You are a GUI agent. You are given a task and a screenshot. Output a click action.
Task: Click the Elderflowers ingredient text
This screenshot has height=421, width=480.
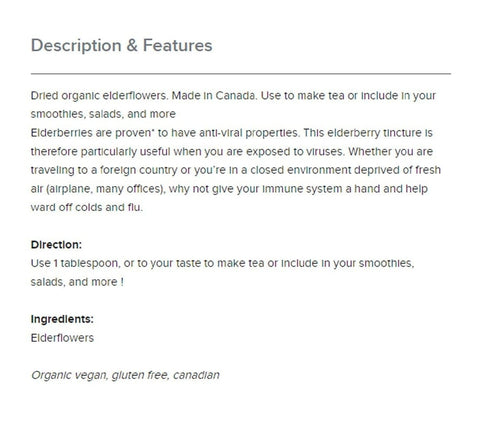[x=62, y=338]
